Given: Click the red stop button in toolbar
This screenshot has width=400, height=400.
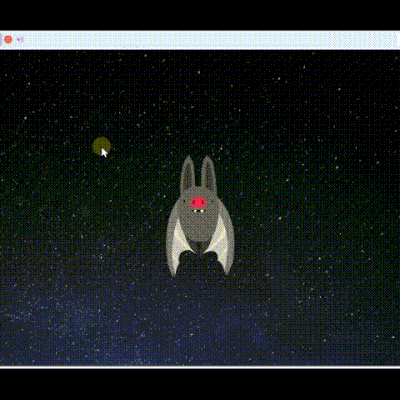Looking at the screenshot, I should point(8,40).
